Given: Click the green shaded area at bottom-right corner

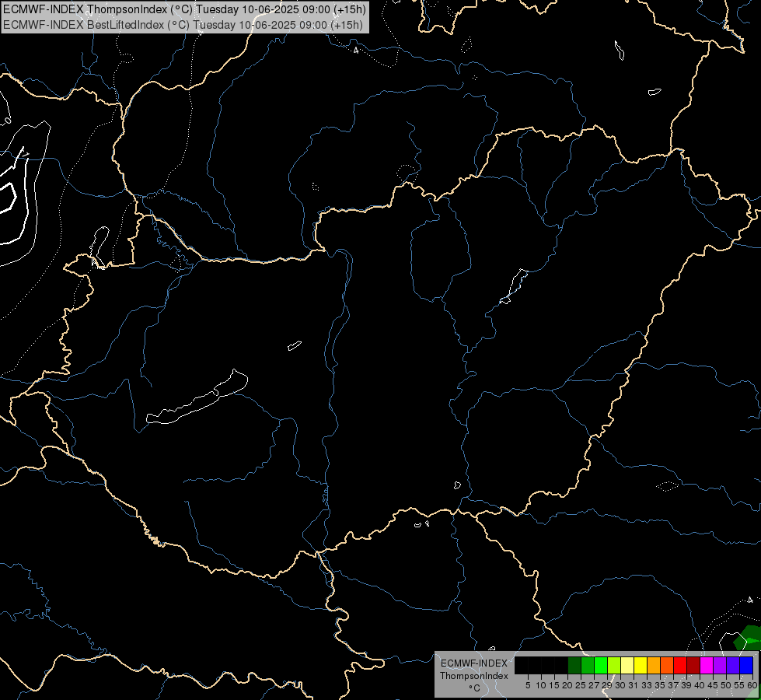Looking at the screenshot, I should coord(748,637).
